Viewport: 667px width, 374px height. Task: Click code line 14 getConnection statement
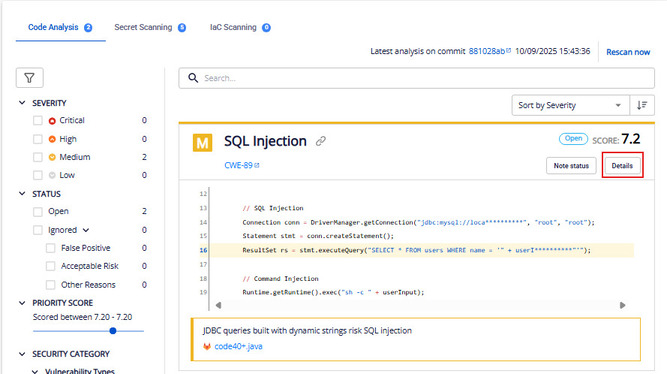[418, 222]
